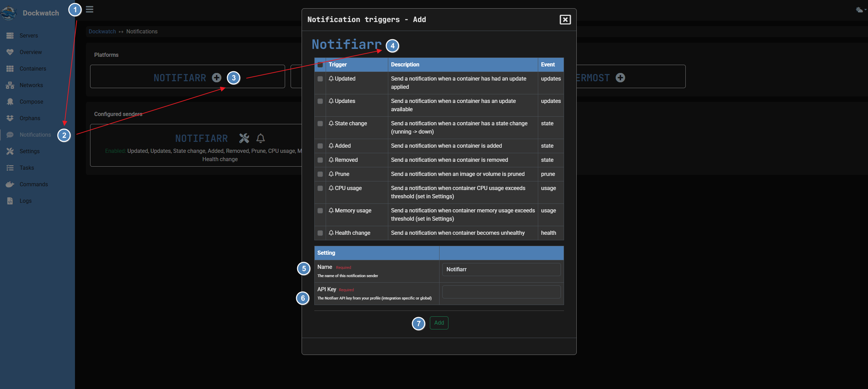This screenshot has height=389, width=868.
Task: Click the bell icon of configured NOTIFIARR sender
Action: (x=261, y=138)
